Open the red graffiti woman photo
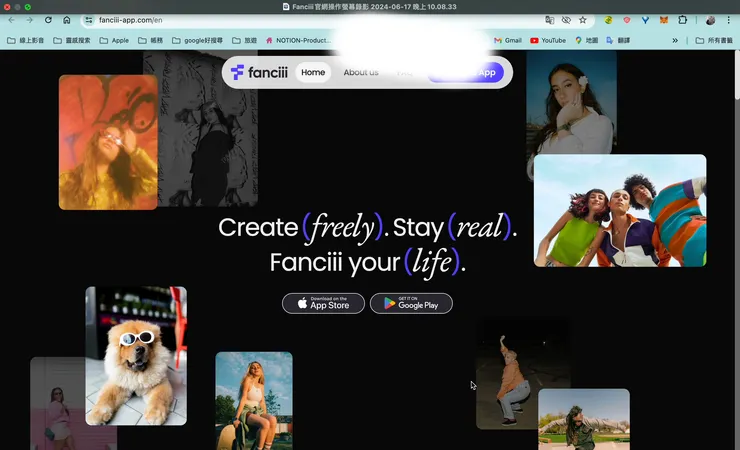 tap(108, 142)
